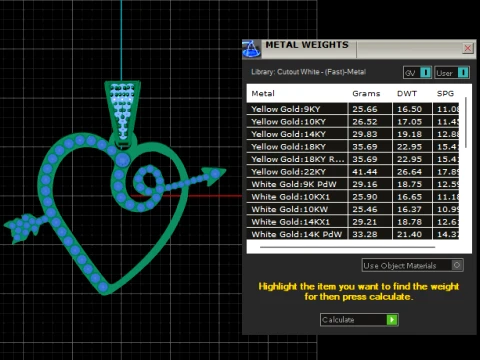Image resolution: width=480 pixels, height=360 pixels.
Task: Click the horizontal scrollbar under metals table
Action: (347, 247)
